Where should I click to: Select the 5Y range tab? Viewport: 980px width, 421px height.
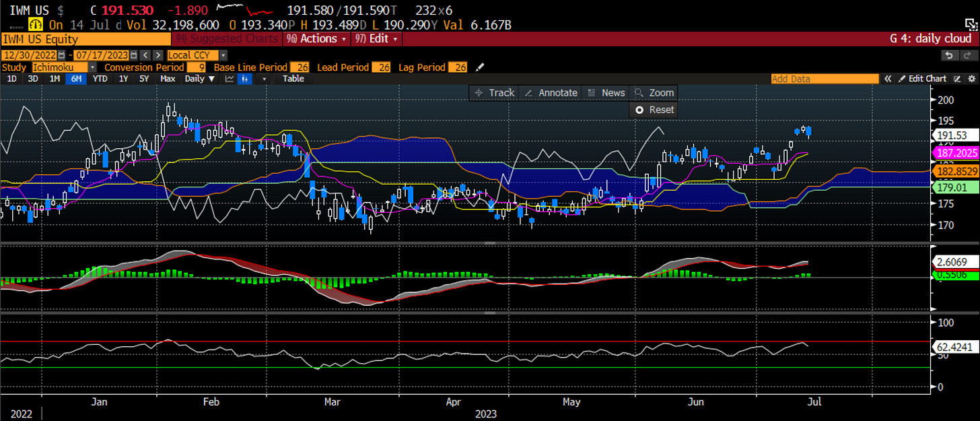coord(144,79)
